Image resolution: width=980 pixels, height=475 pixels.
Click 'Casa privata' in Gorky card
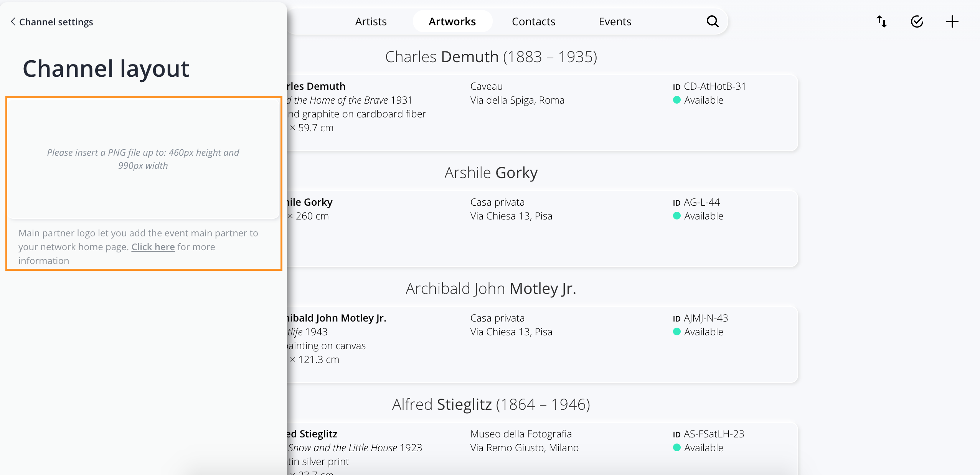[497, 202]
